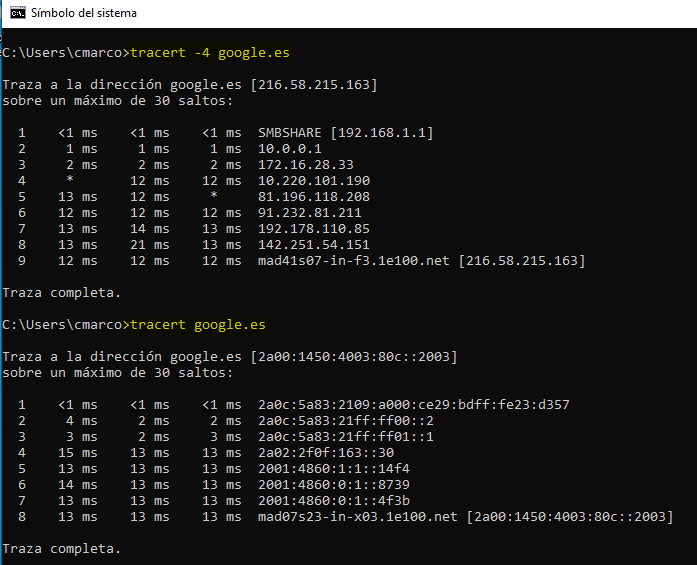The height and width of the screenshot is (565, 697).
Task: Select the SMBSHARE [192.168.1.1] hop entry
Action: (x=345, y=133)
